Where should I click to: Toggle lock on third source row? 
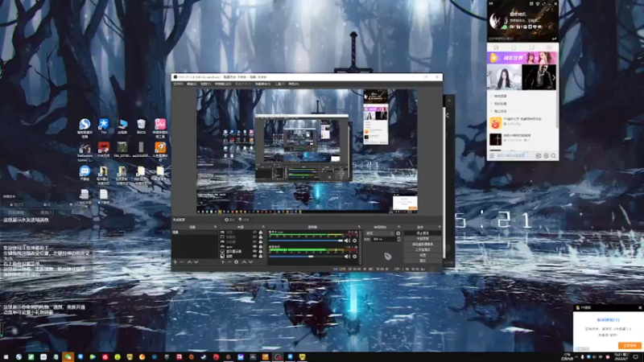[x=260, y=242]
